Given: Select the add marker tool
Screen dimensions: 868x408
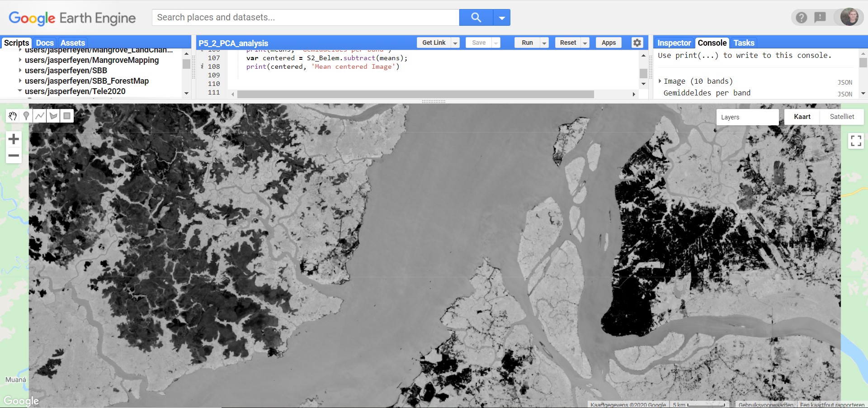Looking at the screenshot, I should click(26, 116).
